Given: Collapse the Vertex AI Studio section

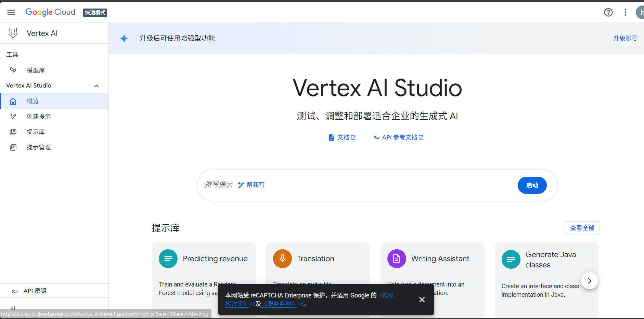Looking at the screenshot, I should coord(96,86).
